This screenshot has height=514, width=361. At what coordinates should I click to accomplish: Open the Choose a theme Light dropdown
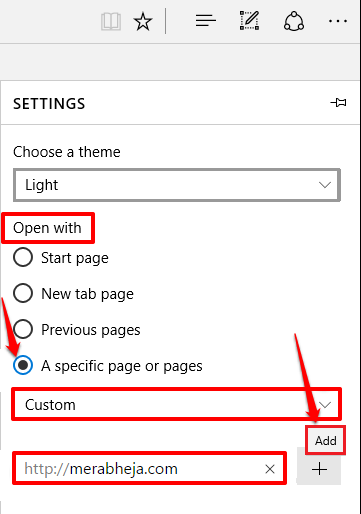click(x=177, y=185)
